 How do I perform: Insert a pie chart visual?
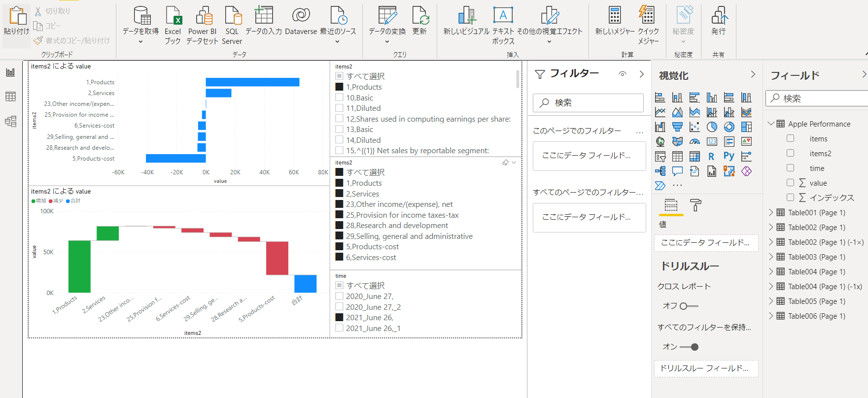pyautogui.click(x=712, y=127)
